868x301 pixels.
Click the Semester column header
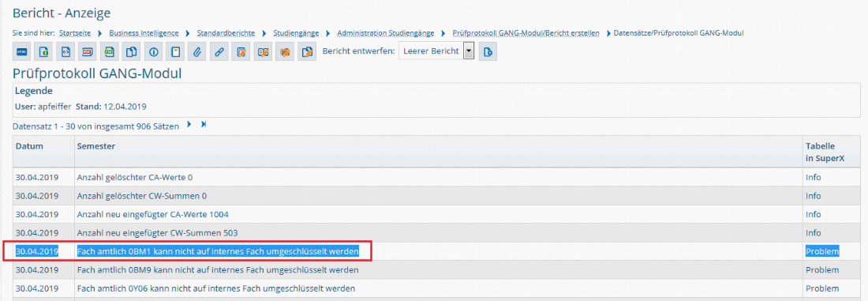tap(439, 151)
